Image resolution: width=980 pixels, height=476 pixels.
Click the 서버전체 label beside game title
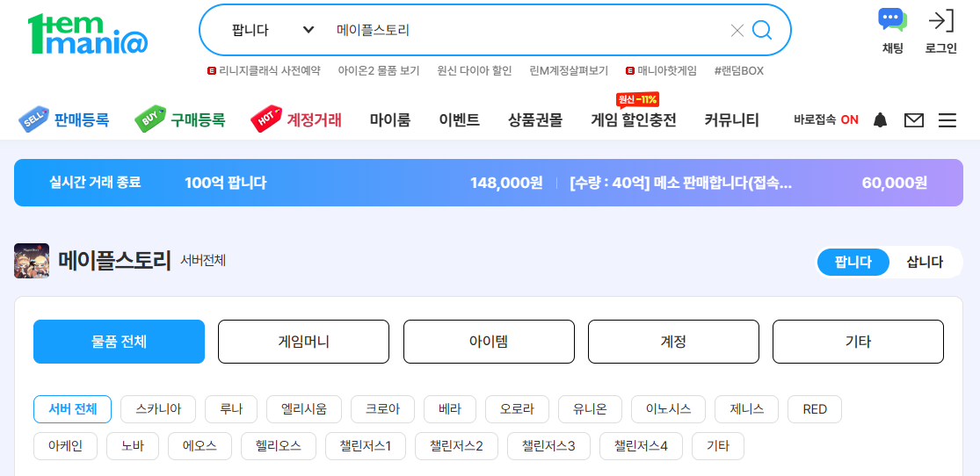click(203, 260)
